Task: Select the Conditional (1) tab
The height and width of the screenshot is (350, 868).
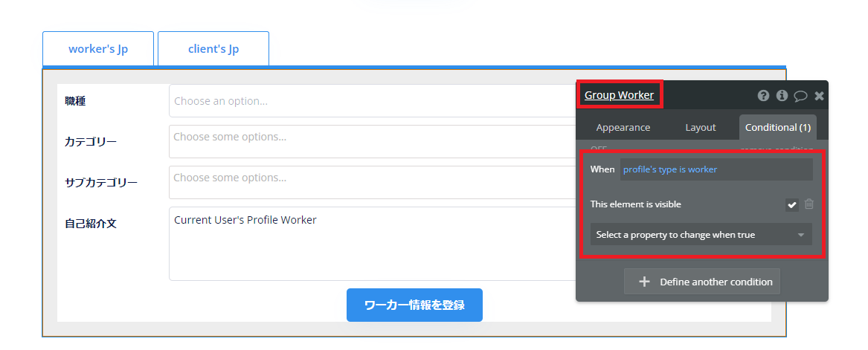Action: tap(778, 128)
